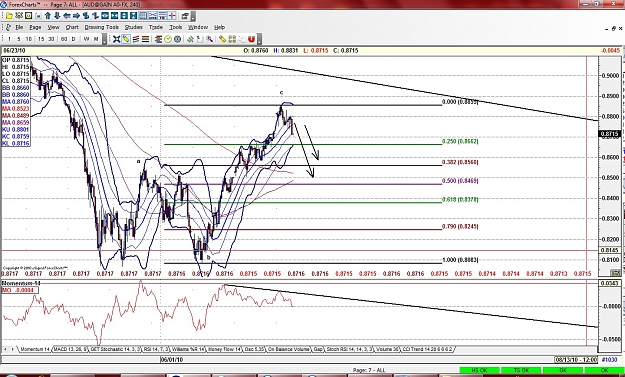Image resolution: width=625 pixels, height=377 pixels.
Task: Switch to the On Balance Volume tab
Action: 288,349
